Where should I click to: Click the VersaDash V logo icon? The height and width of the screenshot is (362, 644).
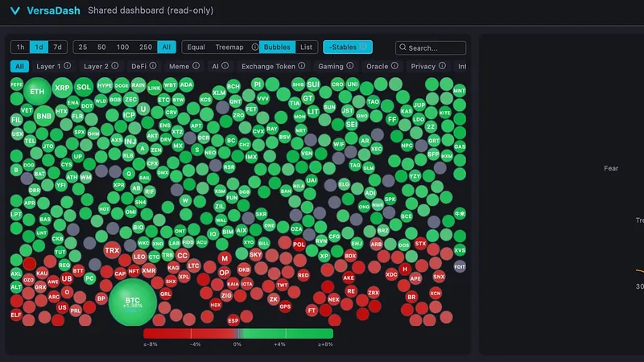pos(15,10)
